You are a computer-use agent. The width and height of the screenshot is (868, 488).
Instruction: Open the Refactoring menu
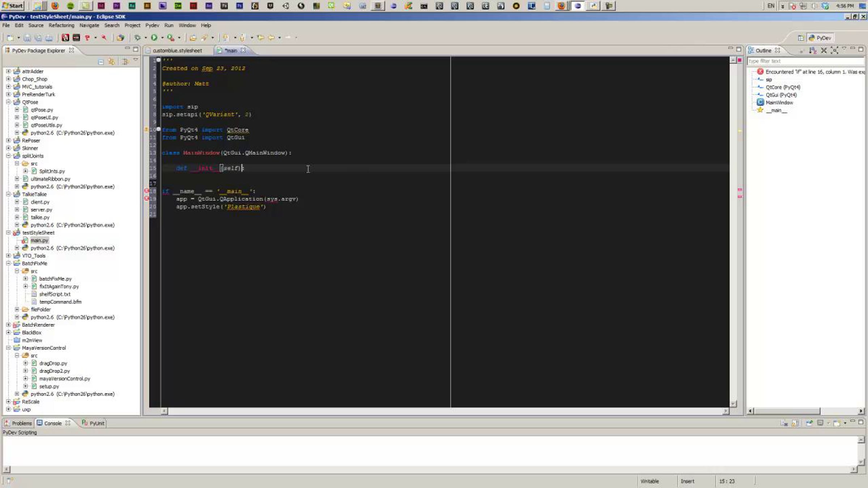[x=61, y=25]
